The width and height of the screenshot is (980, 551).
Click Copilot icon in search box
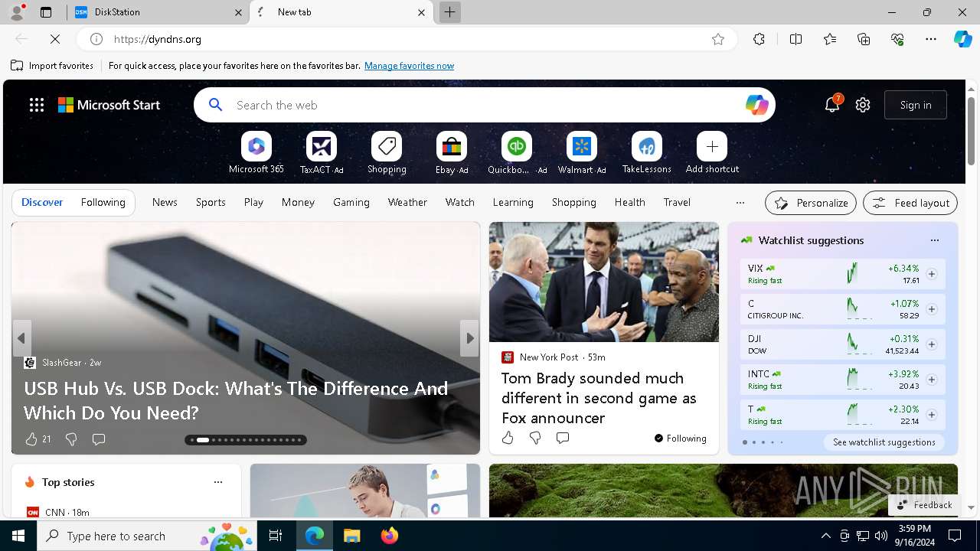756,105
